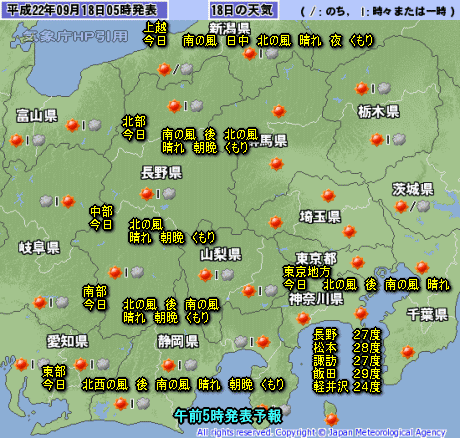Select the 茨城県 prefecture label
This screenshot has height=438, width=460.
pos(413,189)
